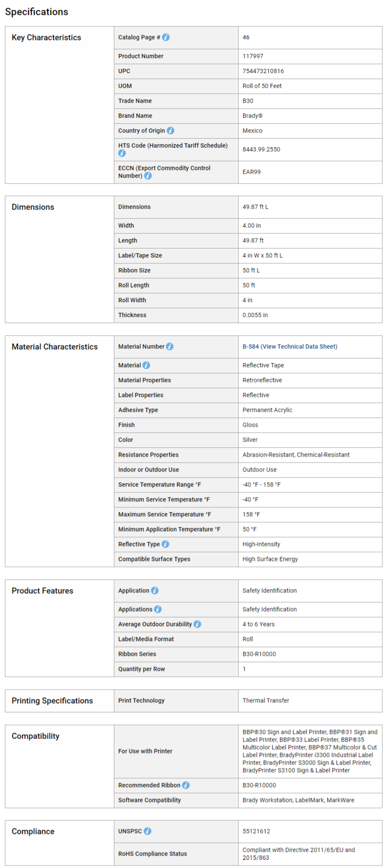Click the UPC value 754473210816
Viewport: 384px width, 868px height.
[x=263, y=71]
